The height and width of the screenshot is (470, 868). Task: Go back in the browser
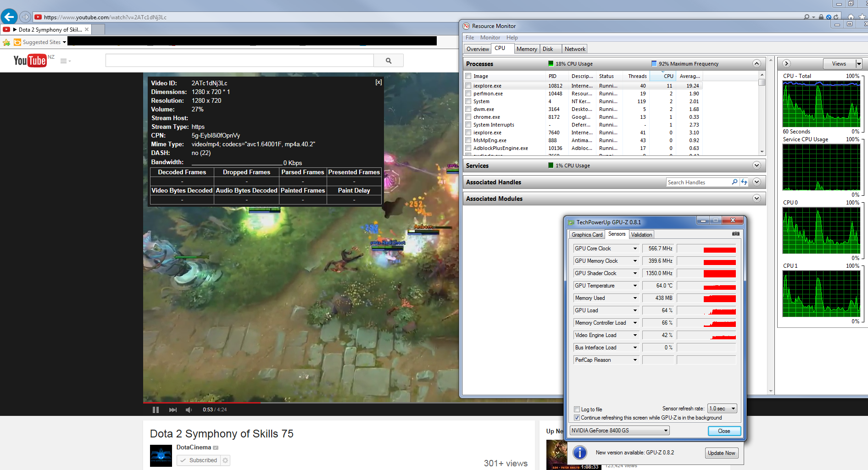9,17
